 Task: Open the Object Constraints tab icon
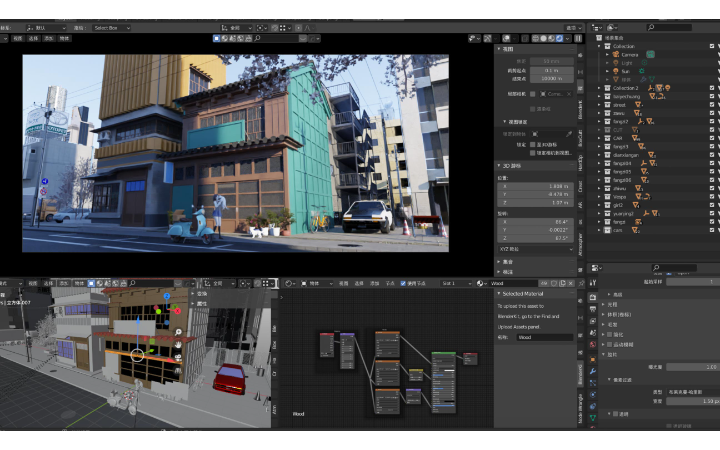pyautogui.click(x=593, y=406)
